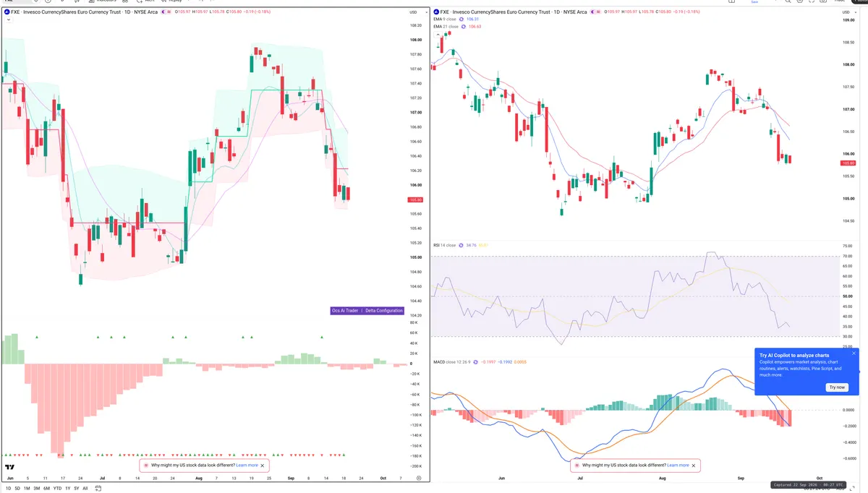The width and height of the screenshot is (868, 493).
Task: Select the 1M time range
Action: (27, 489)
